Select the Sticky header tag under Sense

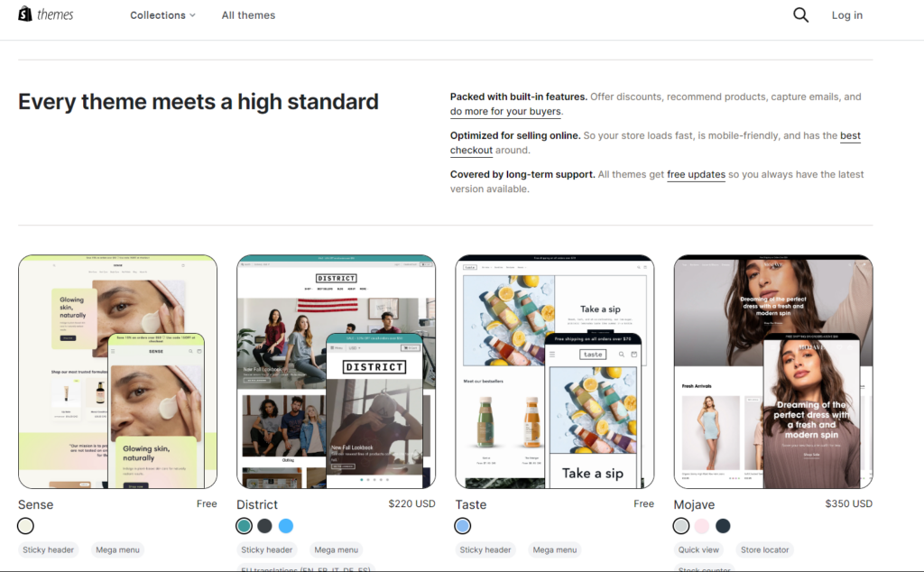(x=48, y=549)
